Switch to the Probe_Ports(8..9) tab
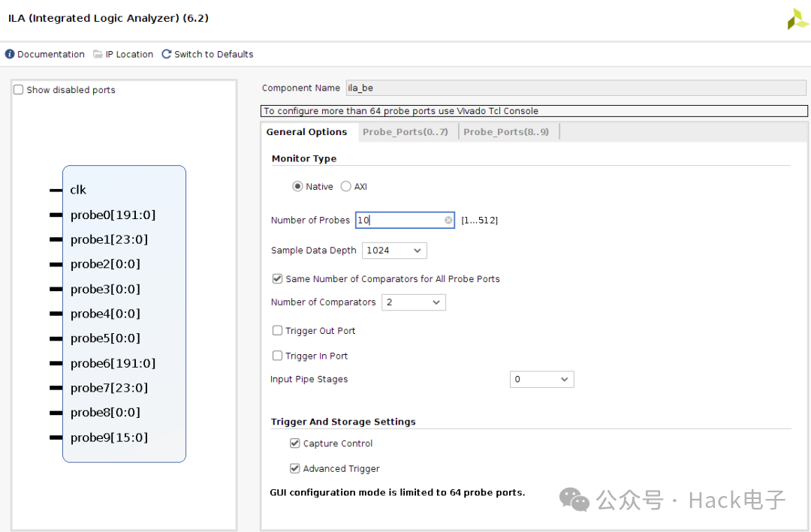This screenshot has width=811, height=532. tap(505, 132)
